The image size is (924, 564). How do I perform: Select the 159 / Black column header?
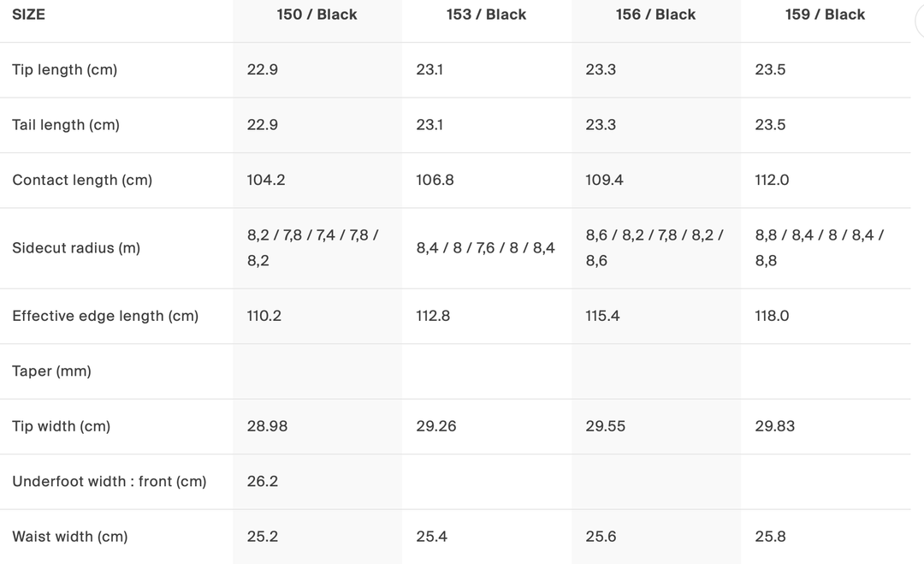point(825,15)
